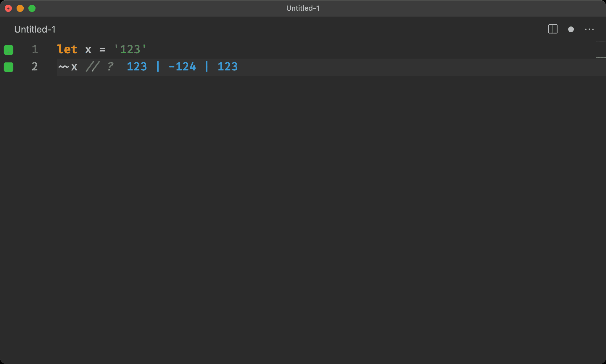Click the red close window button
The width and height of the screenshot is (606, 364).
pos(8,8)
